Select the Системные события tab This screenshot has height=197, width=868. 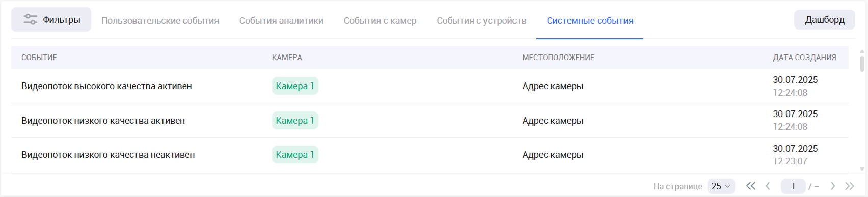590,21
